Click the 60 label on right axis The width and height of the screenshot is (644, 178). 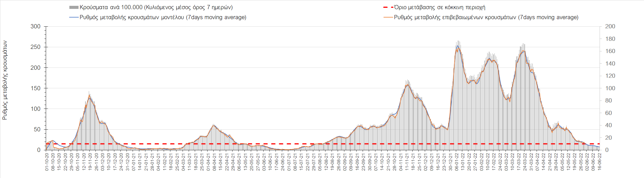coord(608,113)
